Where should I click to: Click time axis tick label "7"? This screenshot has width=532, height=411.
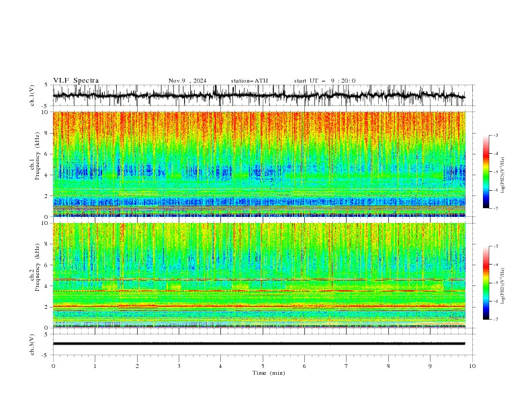(x=347, y=366)
